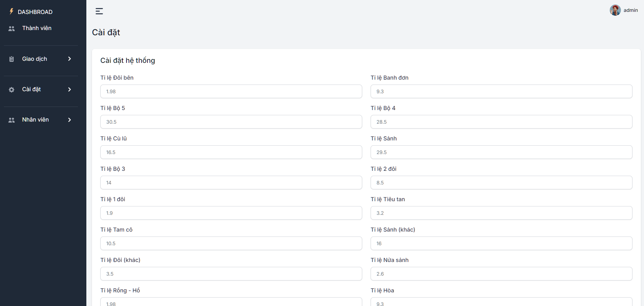Focus the Tỉ lệ Đôi bên field
Image resolution: width=644 pixels, height=306 pixels.
pyautogui.click(x=231, y=92)
